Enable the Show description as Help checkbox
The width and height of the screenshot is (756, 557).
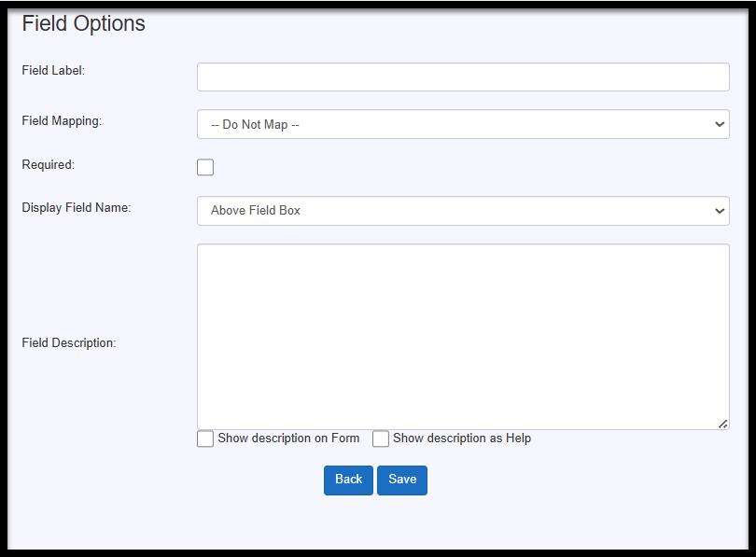click(381, 439)
